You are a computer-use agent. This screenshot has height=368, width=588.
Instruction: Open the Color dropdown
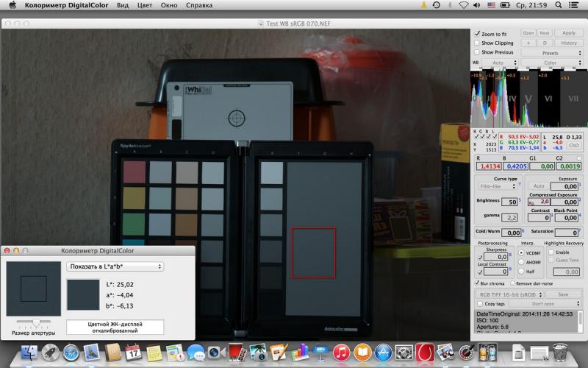552,63
